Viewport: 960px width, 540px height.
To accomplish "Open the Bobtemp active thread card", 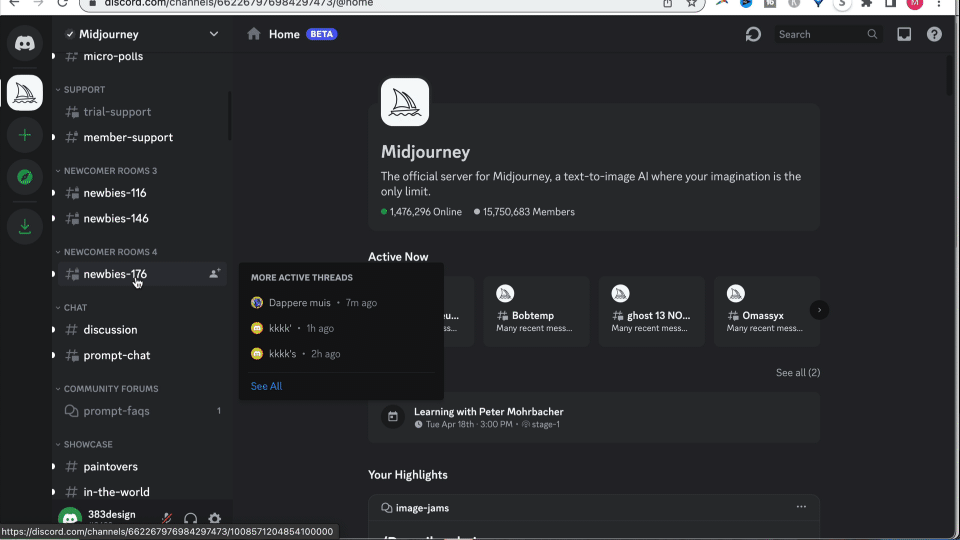I will click(536, 311).
